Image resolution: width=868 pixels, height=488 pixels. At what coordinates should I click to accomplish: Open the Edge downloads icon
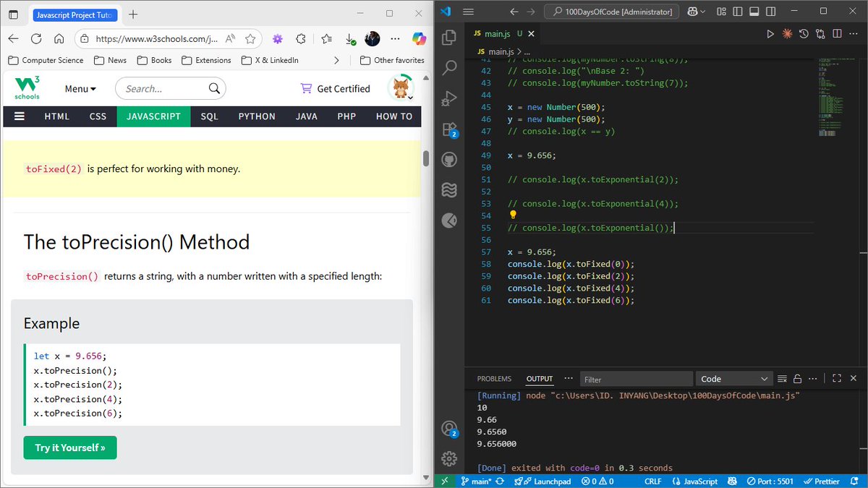349,39
